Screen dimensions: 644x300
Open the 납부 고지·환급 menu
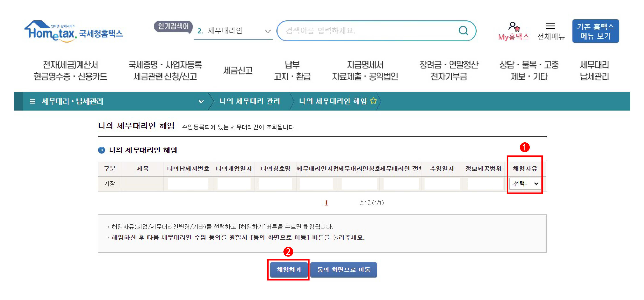[x=292, y=70]
